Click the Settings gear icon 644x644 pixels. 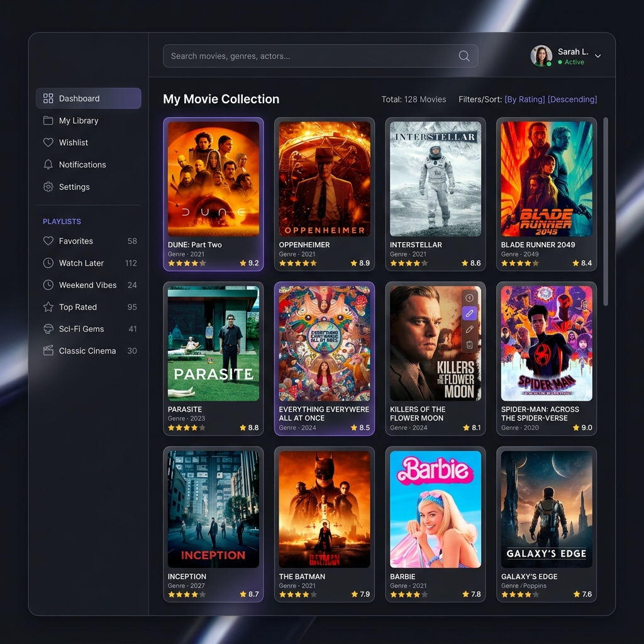click(x=48, y=187)
